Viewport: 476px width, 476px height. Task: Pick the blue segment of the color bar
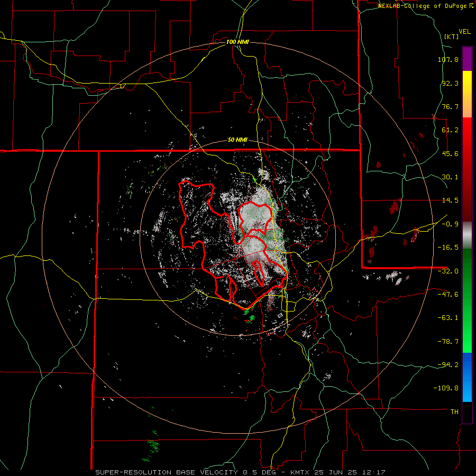click(x=467, y=377)
